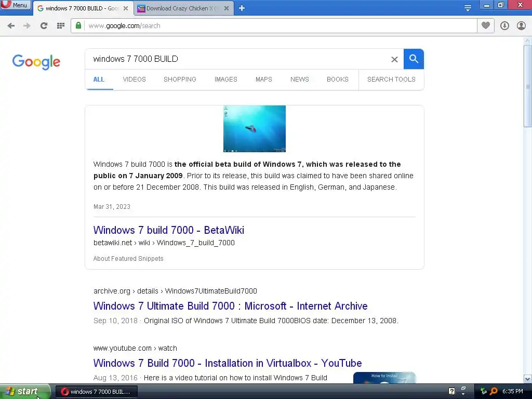The height and width of the screenshot is (399, 532).
Task: Click the green arrow tray icon
Action: [x=484, y=391]
